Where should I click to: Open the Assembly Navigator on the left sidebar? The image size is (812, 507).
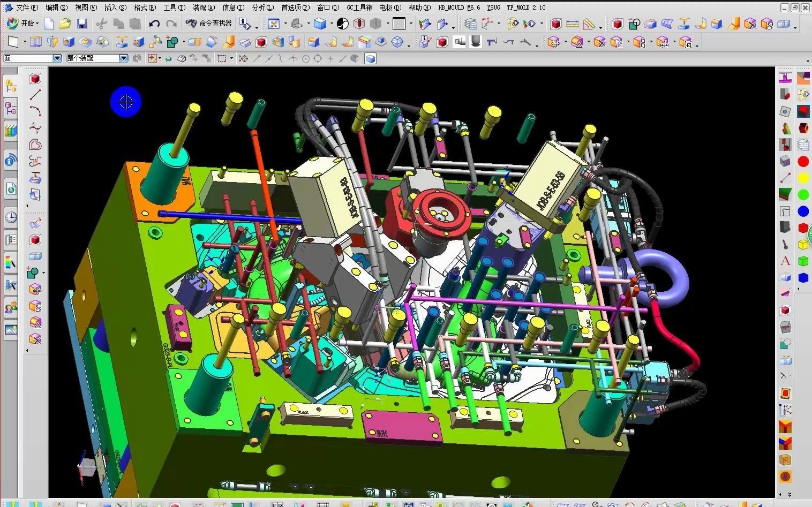pyautogui.click(x=11, y=86)
